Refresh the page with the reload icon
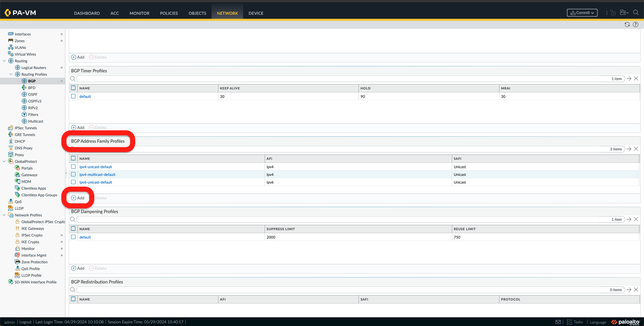Screen dimensions: 644x326 (627, 24)
